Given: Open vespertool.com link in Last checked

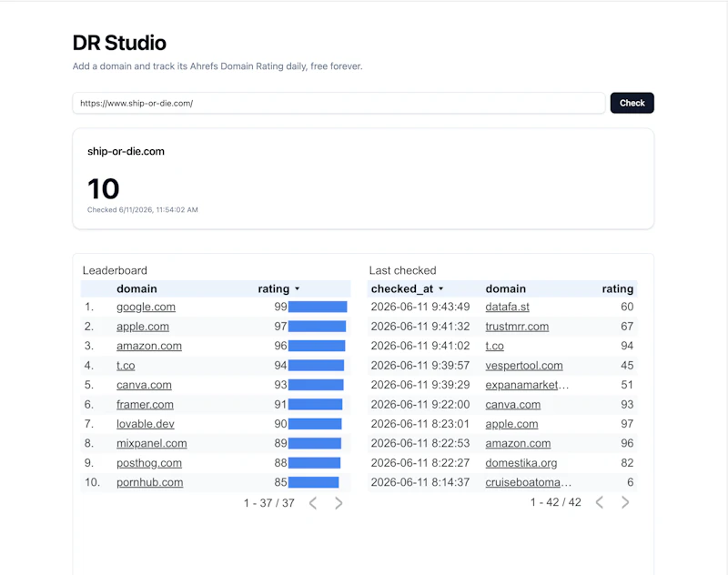Looking at the screenshot, I should (x=524, y=365).
